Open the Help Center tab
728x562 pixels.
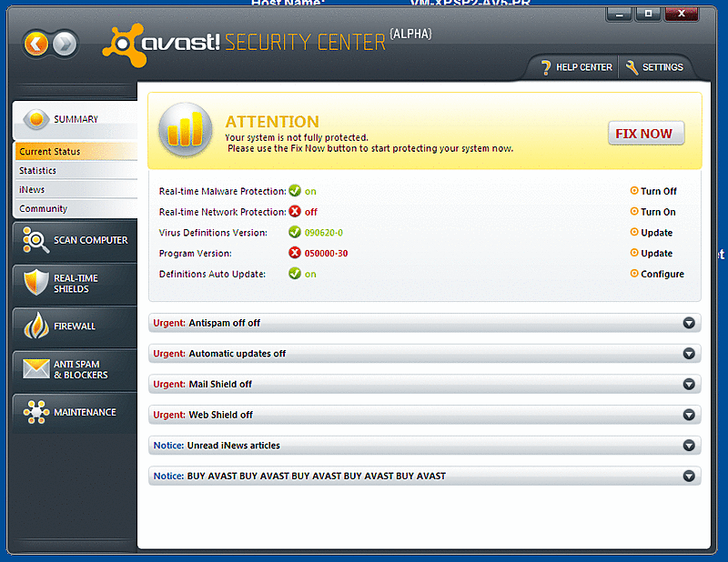pos(577,68)
